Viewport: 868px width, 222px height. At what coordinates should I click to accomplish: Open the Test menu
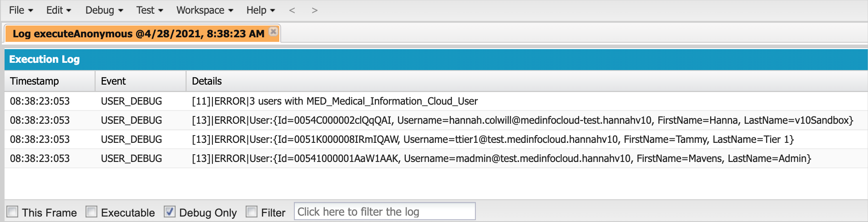coord(150,10)
